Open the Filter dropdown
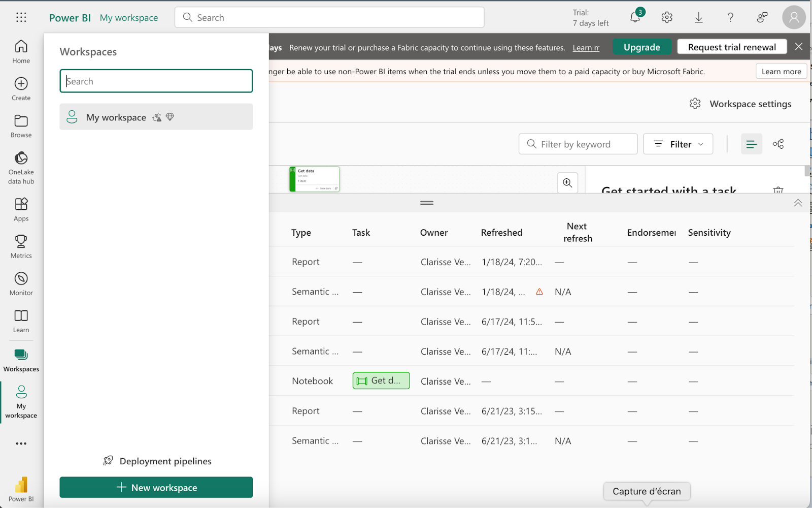 [678, 144]
